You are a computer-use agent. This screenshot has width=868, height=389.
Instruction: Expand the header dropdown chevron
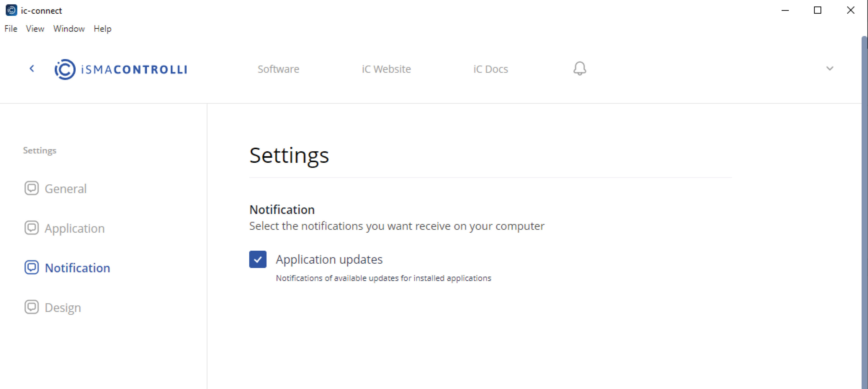click(830, 69)
